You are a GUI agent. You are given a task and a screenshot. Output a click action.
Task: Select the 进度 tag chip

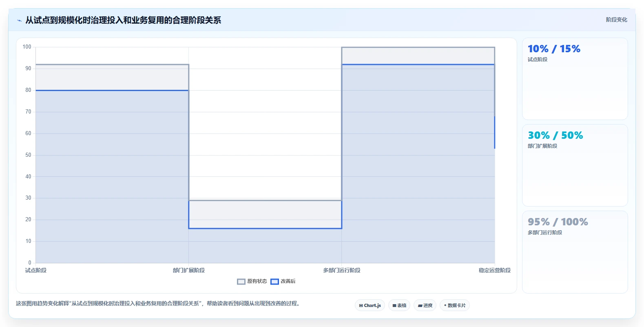[425, 305]
